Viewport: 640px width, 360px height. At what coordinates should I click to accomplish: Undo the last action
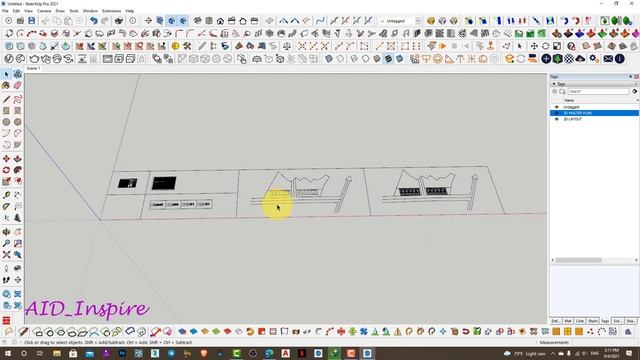(94, 20)
